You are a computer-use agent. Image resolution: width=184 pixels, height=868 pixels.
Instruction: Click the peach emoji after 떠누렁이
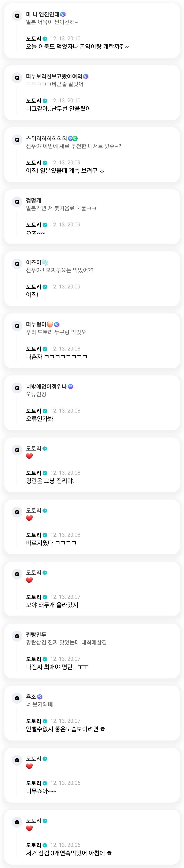[x=50, y=325]
